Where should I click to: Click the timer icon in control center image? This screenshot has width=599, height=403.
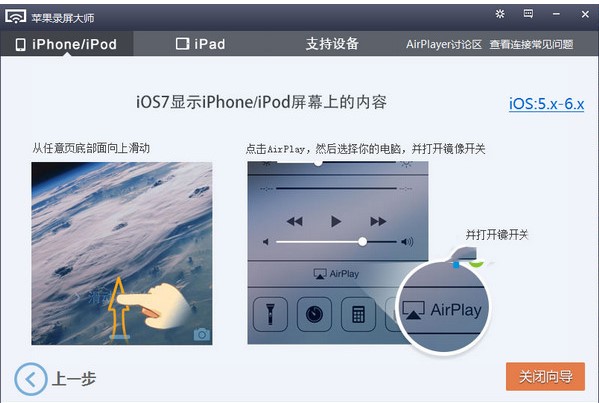314,314
